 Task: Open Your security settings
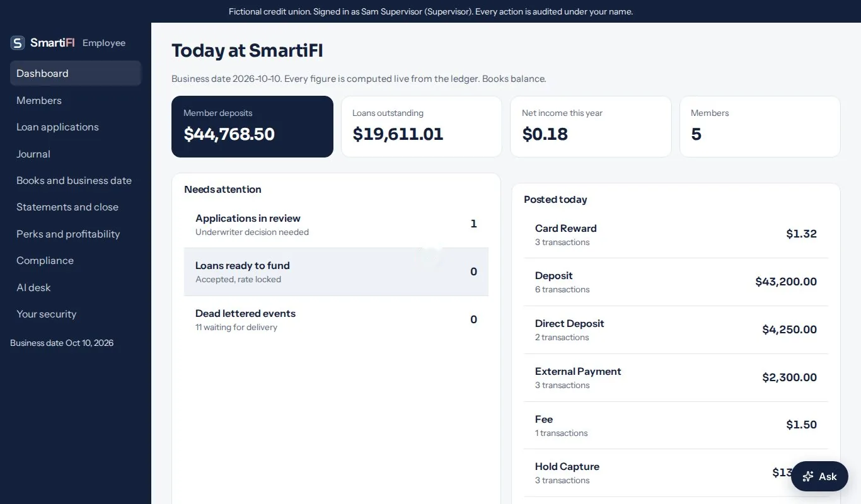click(76, 314)
